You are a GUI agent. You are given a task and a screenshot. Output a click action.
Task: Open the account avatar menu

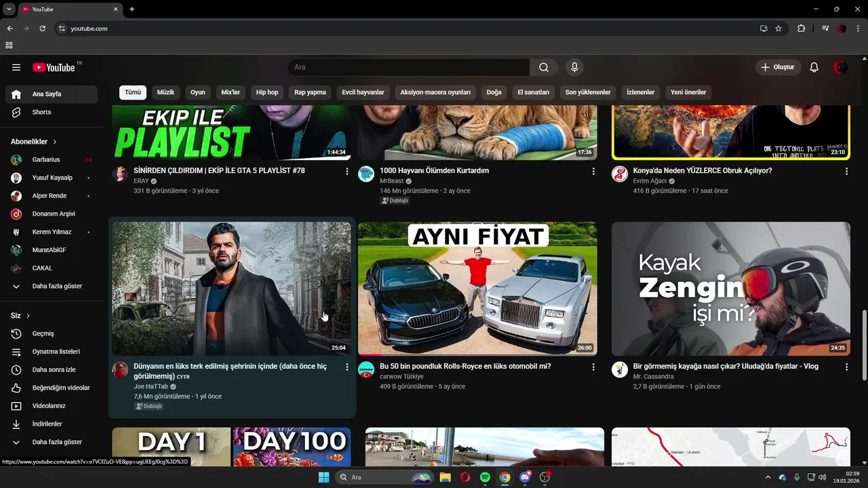[840, 67]
